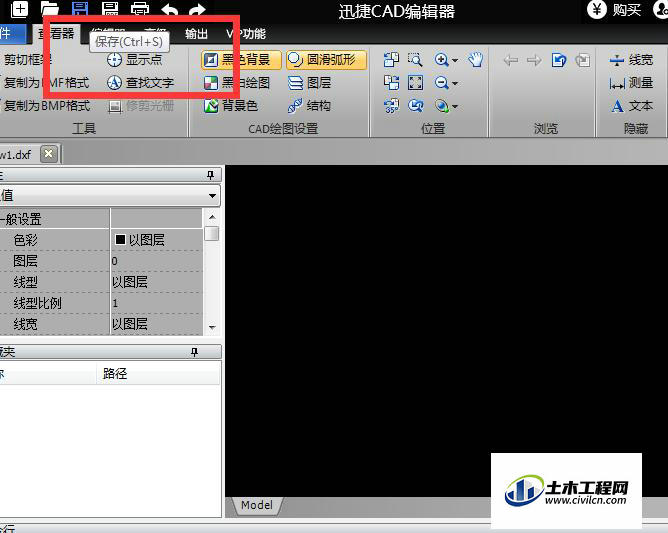Close the w1.dxf document tab
This screenshot has height=533, width=668.
pos(49,154)
